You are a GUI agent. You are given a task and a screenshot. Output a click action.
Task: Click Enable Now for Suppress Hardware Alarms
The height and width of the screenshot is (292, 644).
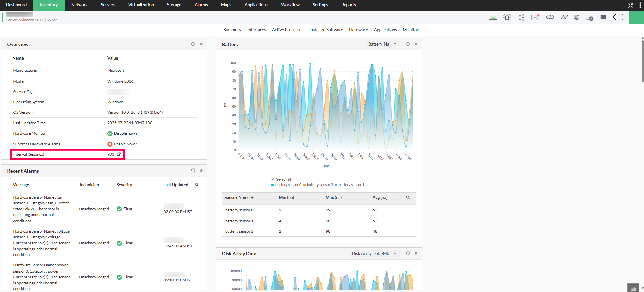click(x=125, y=144)
